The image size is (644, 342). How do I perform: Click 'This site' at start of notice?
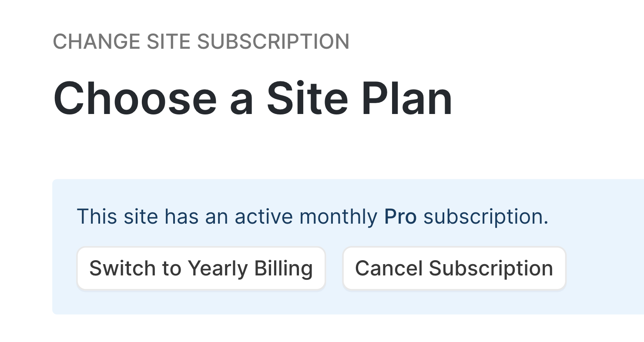point(117,217)
